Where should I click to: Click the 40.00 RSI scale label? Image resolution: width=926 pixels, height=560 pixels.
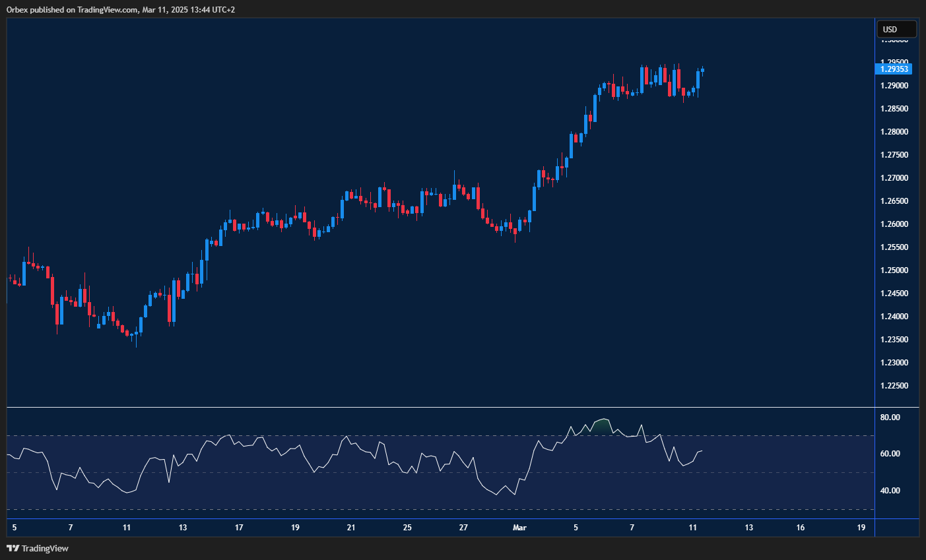890,490
